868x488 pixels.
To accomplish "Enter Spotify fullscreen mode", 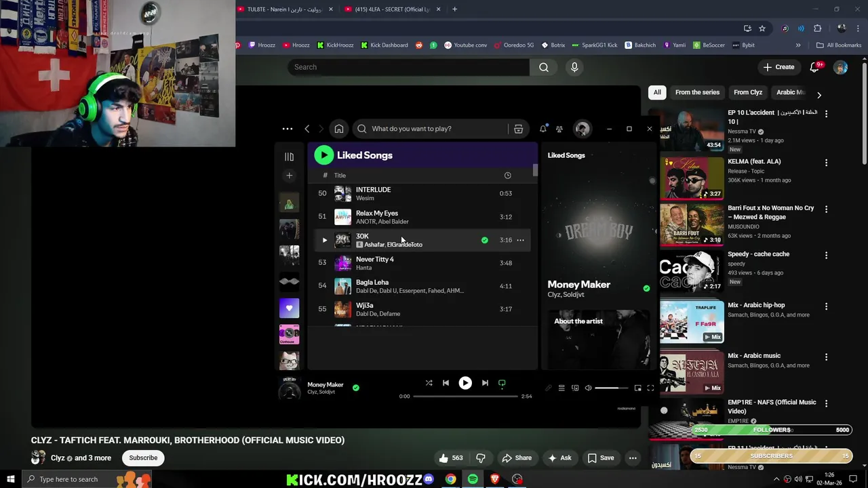I will click(650, 388).
